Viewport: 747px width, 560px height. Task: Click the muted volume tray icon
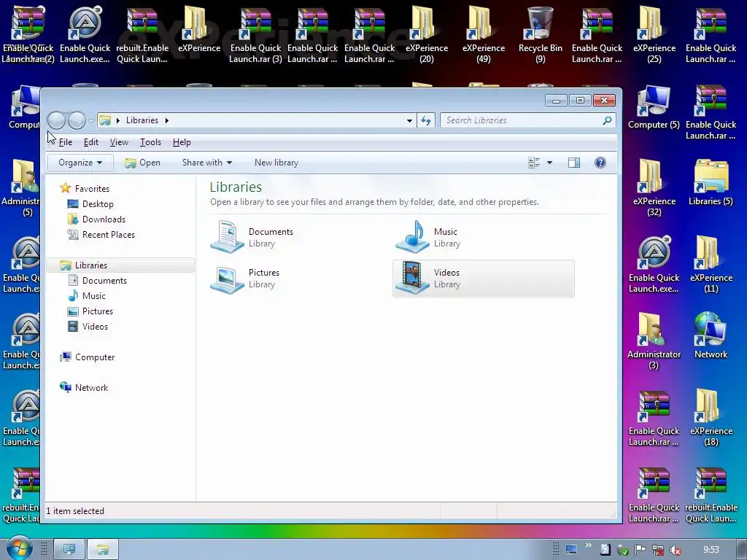tap(675, 550)
